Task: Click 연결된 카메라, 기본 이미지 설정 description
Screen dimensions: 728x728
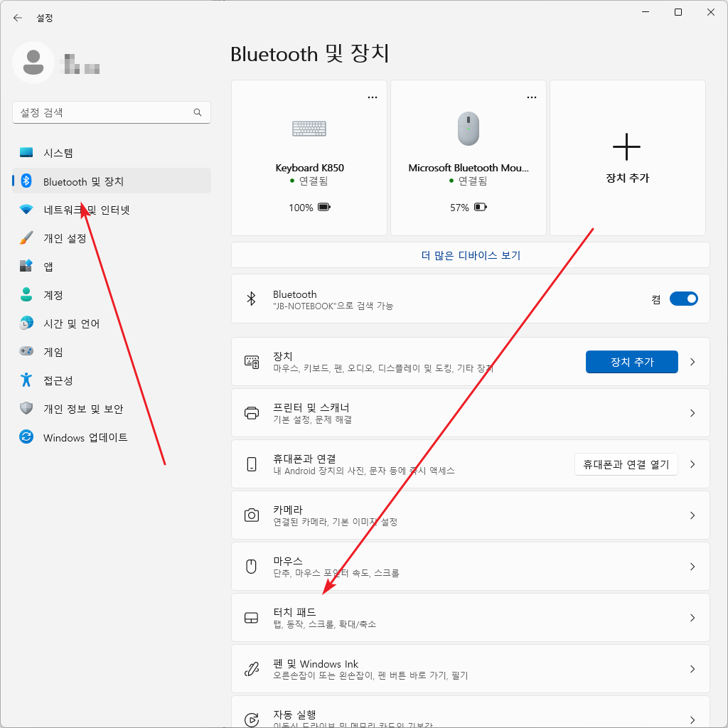Action: pos(336,522)
